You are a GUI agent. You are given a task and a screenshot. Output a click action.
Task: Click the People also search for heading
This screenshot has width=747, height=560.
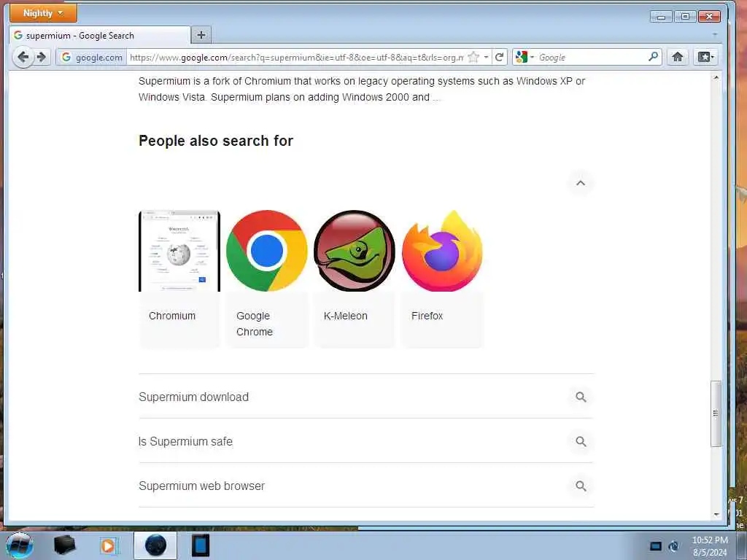coord(216,141)
